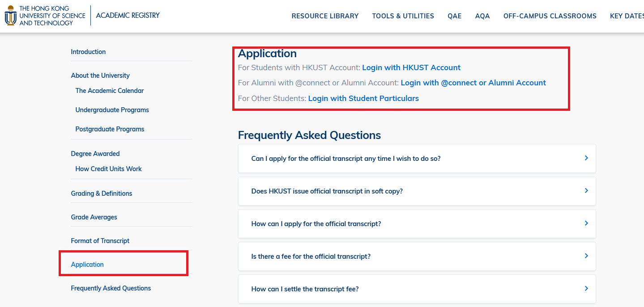Click 'For Other Students:' text
Viewport: 644px width, 307px height.
272,98
